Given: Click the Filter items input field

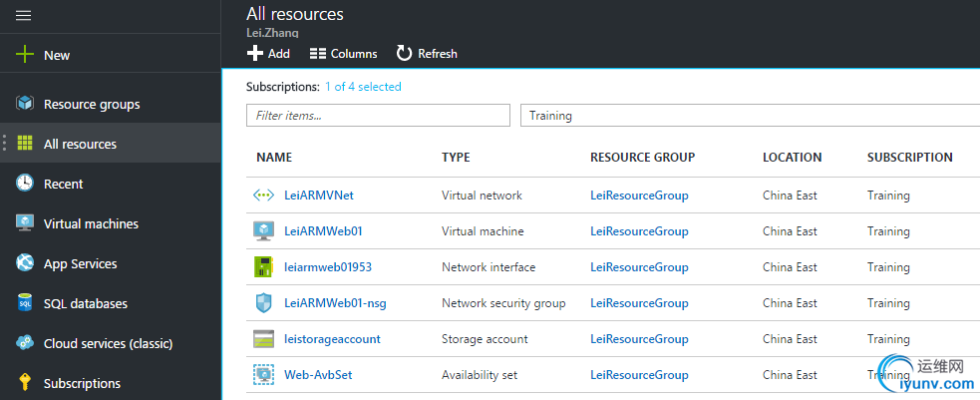Looking at the screenshot, I should tap(378, 116).
